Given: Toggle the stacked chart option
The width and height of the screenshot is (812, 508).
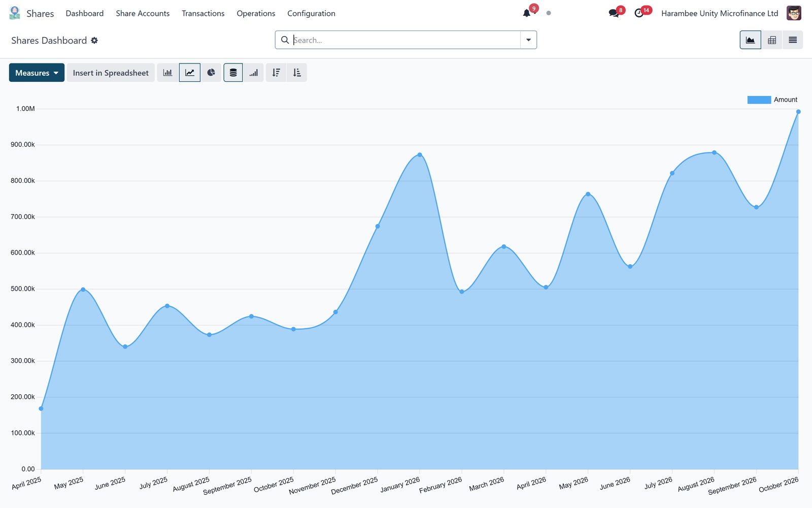Looking at the screenshot, I should pyautogui.click(x=233, y=73).
